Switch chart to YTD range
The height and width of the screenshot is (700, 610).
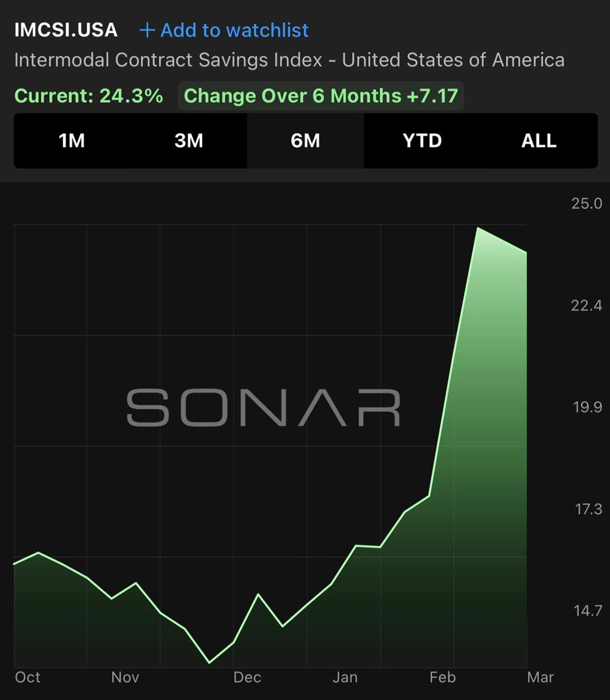click(422, 141)
